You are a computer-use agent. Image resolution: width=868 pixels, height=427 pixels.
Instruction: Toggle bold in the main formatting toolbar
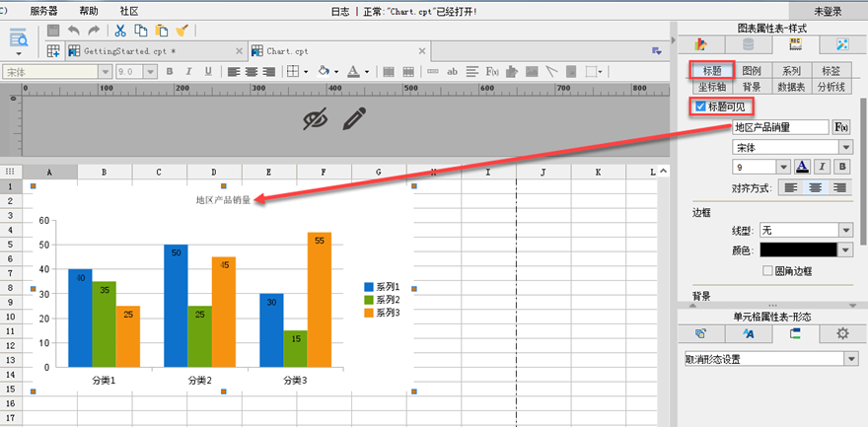(x=170, y=71)
